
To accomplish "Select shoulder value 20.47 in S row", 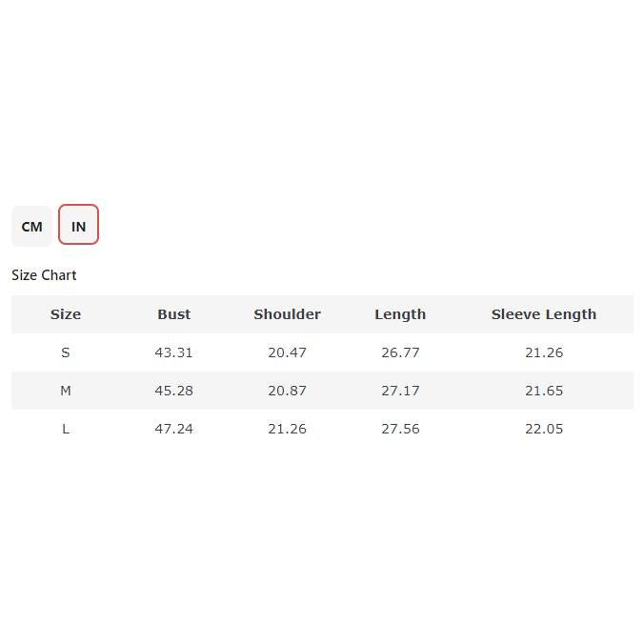I will [287, 352].
